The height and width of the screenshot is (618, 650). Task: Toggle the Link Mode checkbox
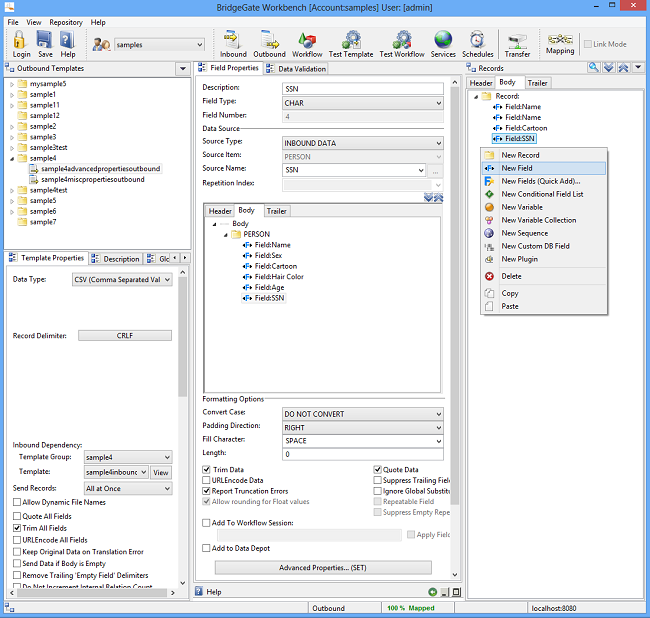(x=587, y=44)
